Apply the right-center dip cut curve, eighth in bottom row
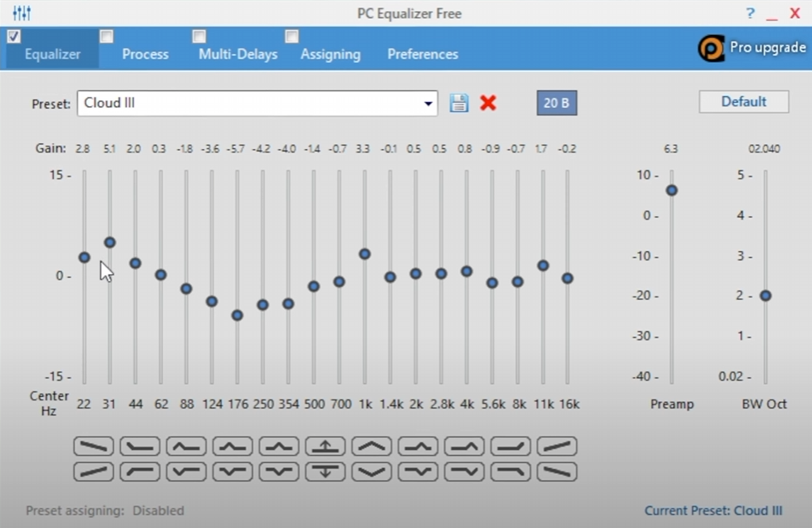812x528 pixels. coord(418,471)
